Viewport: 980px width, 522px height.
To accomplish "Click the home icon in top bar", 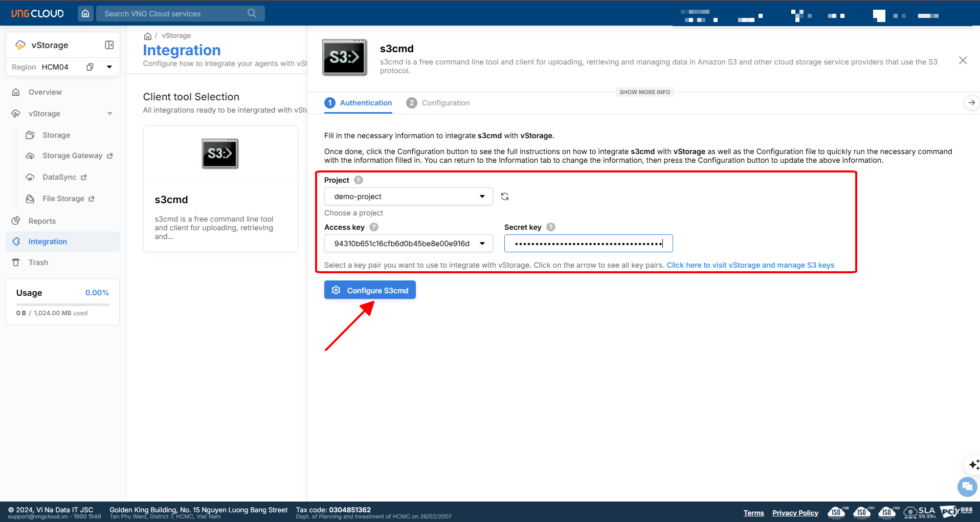I will pos(85,13).
